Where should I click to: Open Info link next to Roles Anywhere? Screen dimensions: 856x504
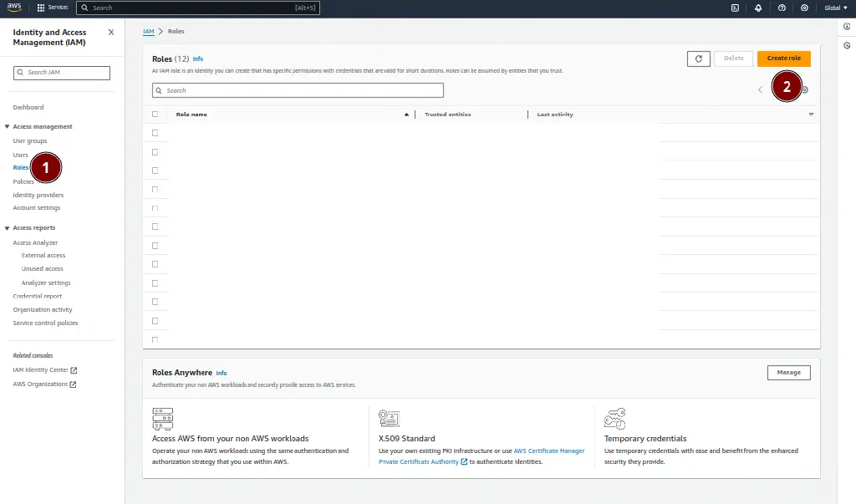[x=221, y=374]
